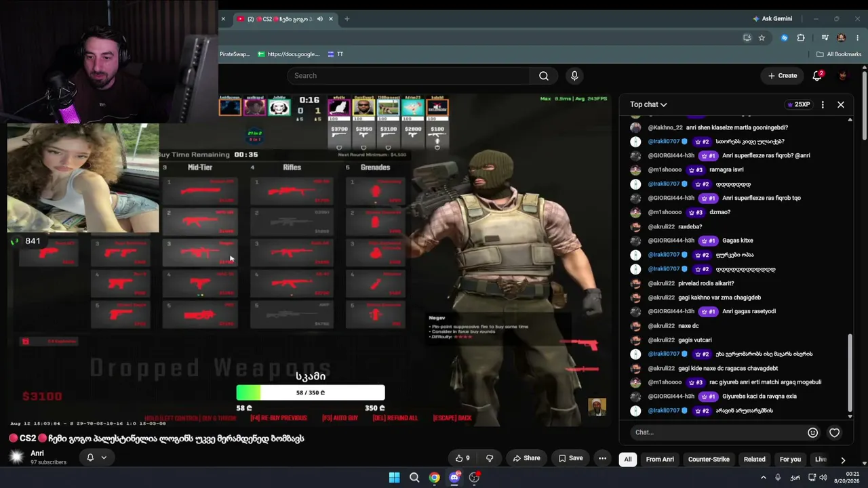Click the message "raxdeba?"
This screenshot has width=868, height=488.
click(690, 226)
